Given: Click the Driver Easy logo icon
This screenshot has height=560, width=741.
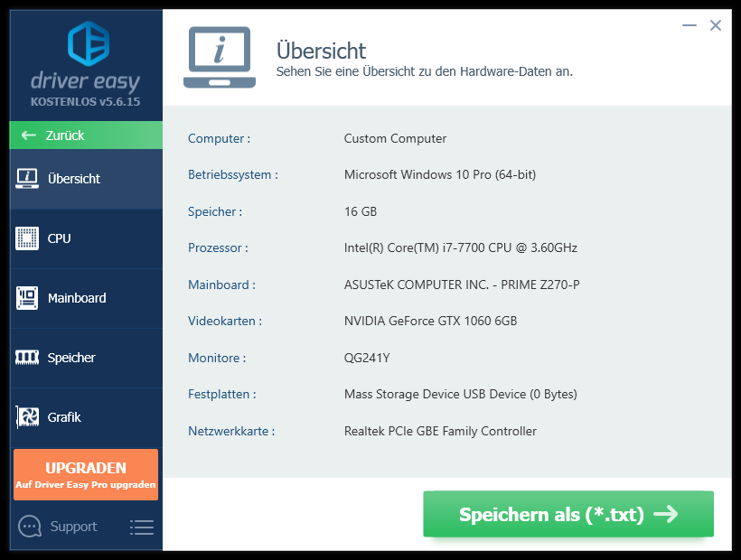Looking at the screenshot, I should (89, 43).
